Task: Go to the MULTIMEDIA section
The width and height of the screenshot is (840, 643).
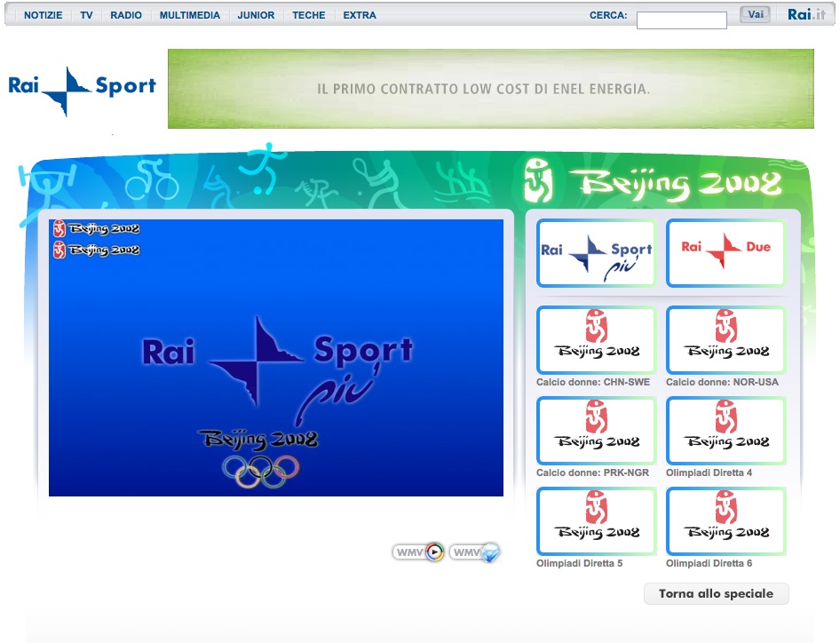Action: point(190,15)
